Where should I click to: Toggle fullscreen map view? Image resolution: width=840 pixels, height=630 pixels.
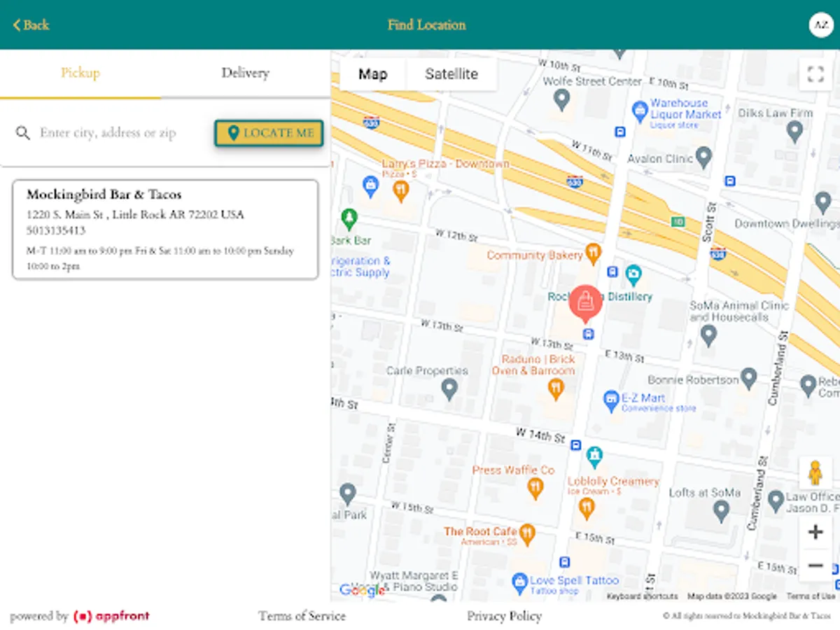(x=815, y=74)
